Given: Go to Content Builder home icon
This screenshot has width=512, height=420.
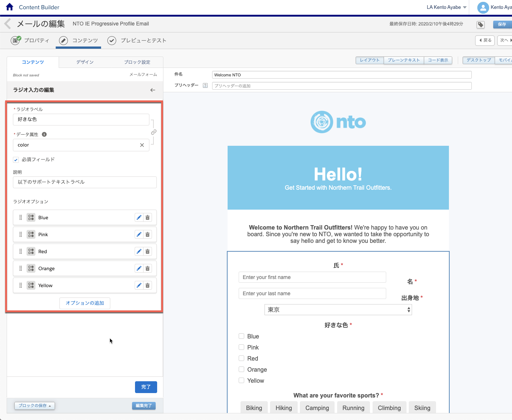Looking at the screenshot, I should pyautogui.click(x=10, y=7).
